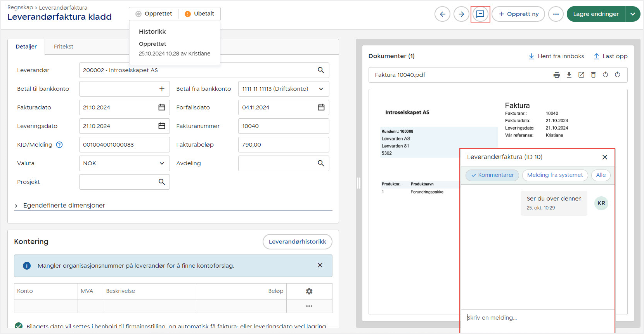Click the KID/Melding help question mark
644x334 pixels.
(59, 145)
